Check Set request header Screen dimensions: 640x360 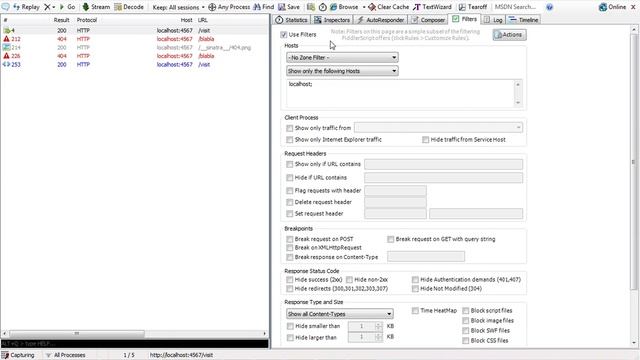pyautogui.click(x=289, y=213)
